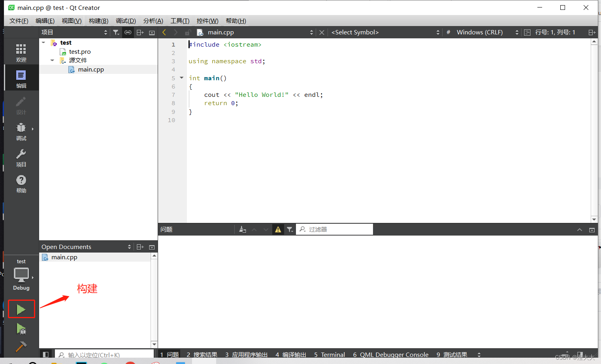Image resolution: width=601 pixels, height=364 pixels.
Task: Open the Design mode
Action: point(21,106)
